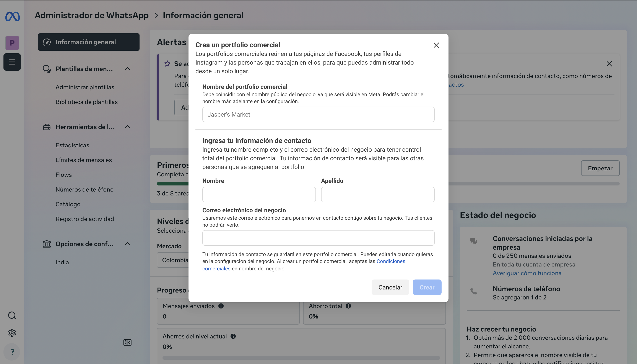Click conversations icon in Estado del negocio

tap(473, 241)
